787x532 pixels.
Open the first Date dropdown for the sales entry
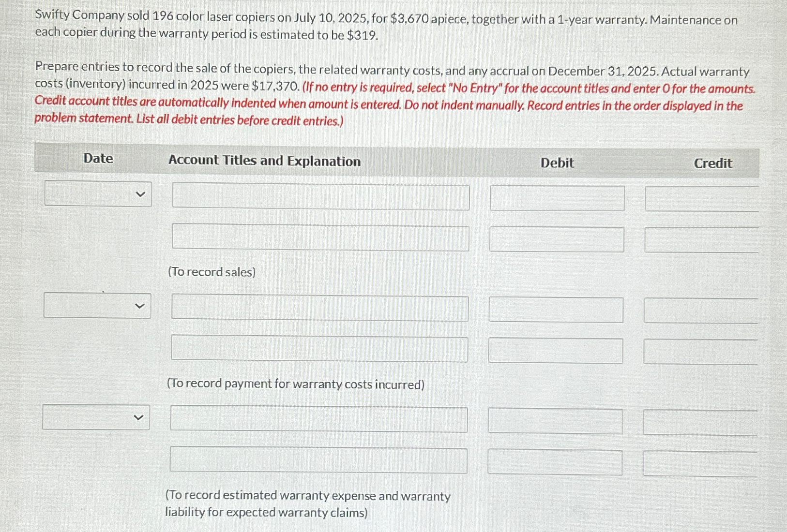click(x=97, y=194)
